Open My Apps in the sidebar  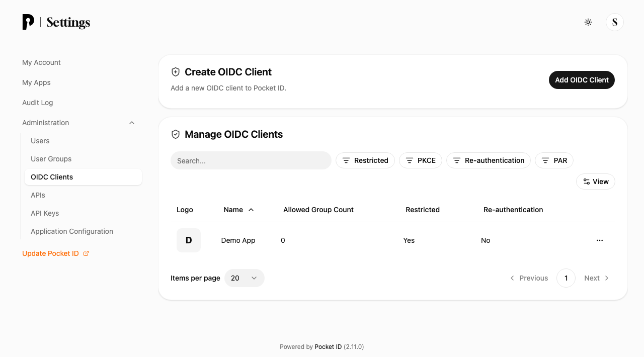[36, 82]
